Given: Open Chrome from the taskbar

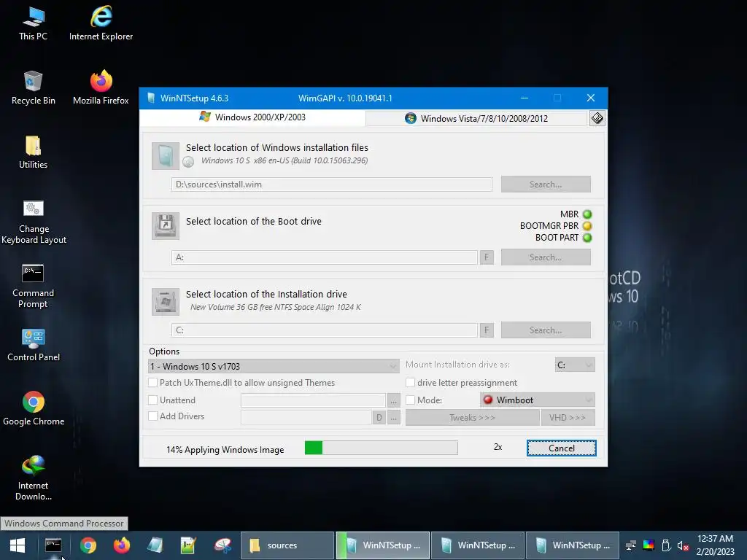Looking at the screenshot, I should (x=88, y=545).
